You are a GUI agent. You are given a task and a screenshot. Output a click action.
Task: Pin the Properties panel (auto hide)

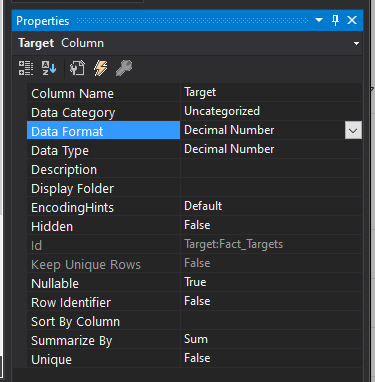click(x=335, y=20)
